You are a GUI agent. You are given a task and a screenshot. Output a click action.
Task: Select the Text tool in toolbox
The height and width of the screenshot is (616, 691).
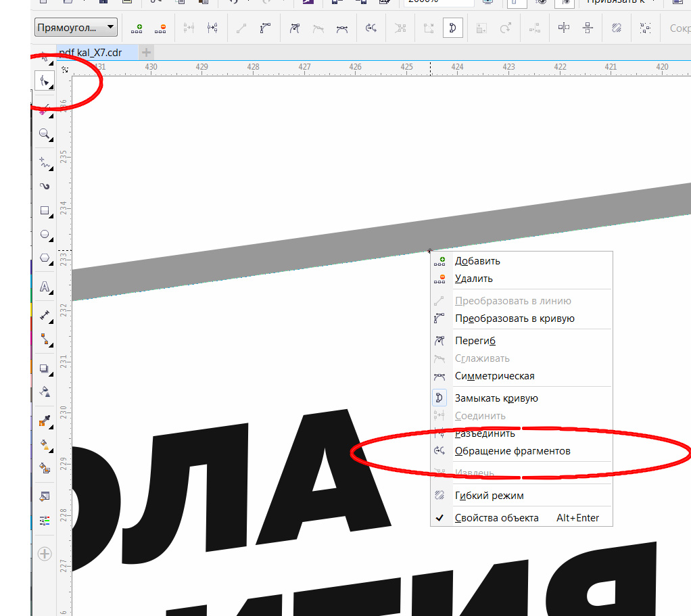[x=45, y=287]
